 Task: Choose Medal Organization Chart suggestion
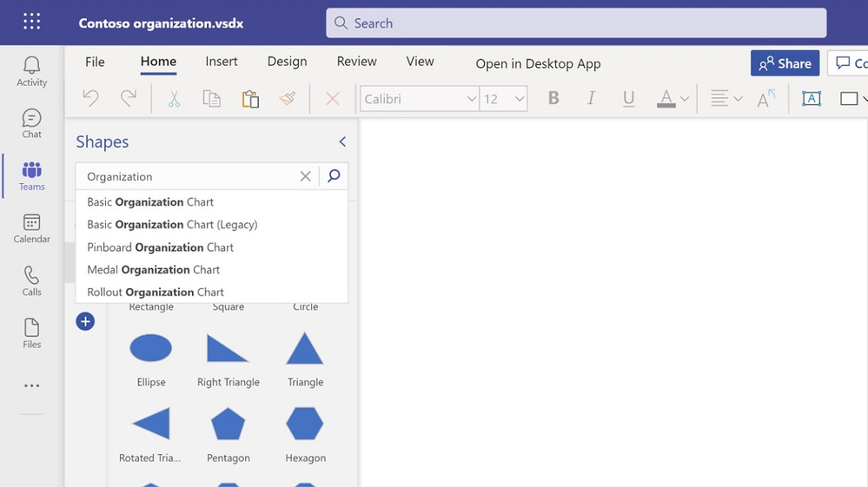pyautogui.click(x=211, y=270)
